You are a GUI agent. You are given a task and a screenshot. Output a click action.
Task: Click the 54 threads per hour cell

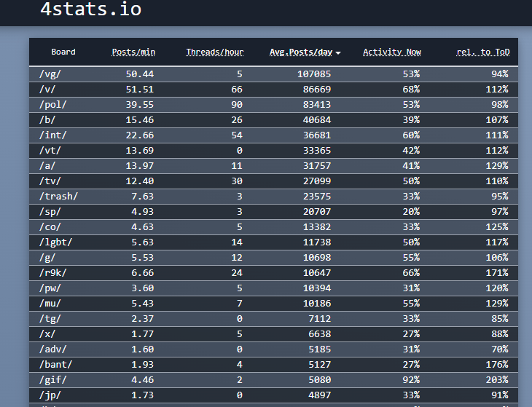pos(236,135)
